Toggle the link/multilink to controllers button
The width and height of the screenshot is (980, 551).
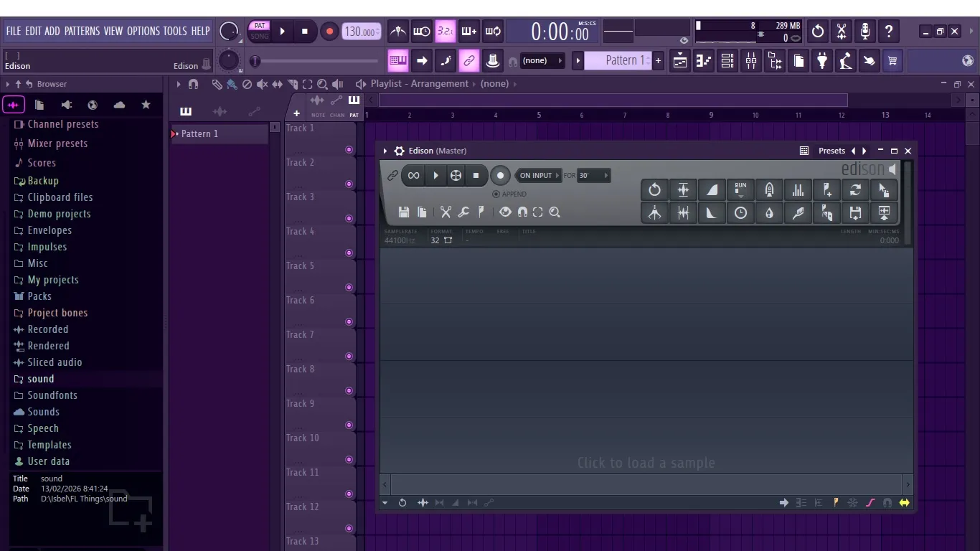pos(469,61)
